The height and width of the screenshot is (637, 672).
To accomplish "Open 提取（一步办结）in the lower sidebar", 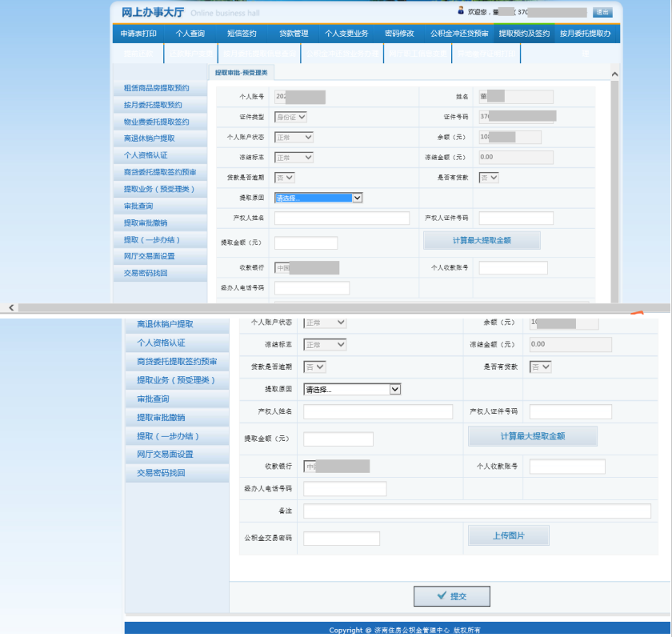I will (177, 436).
